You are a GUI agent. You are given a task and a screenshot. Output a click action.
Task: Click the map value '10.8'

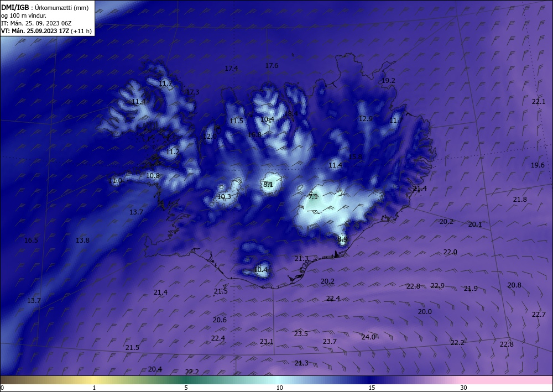pyautogui.click(x=153, y=175)
